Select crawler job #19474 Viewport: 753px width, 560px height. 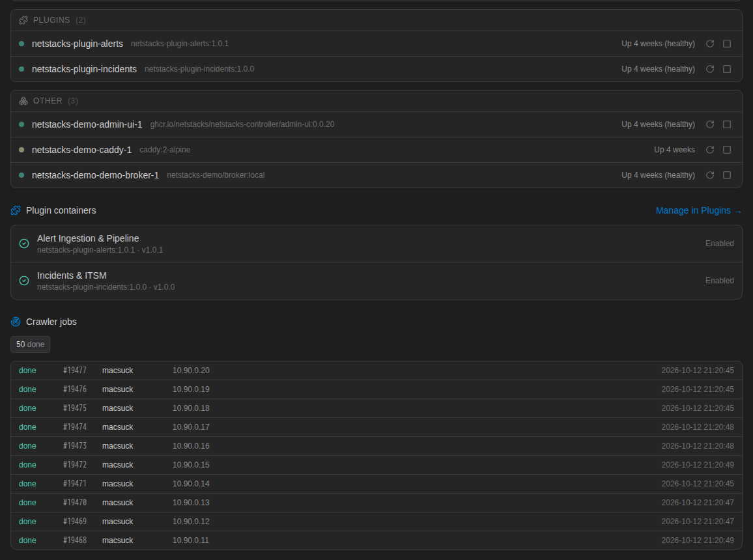point(376,427)
